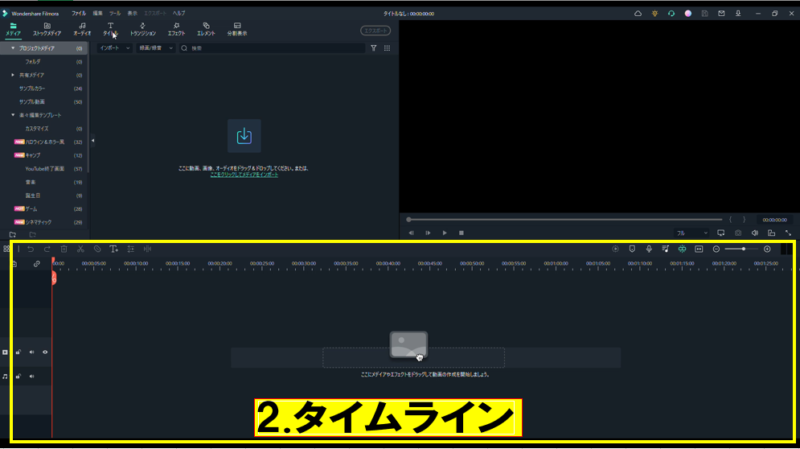Add a new folder icon
800x449 pixels.
13,235
